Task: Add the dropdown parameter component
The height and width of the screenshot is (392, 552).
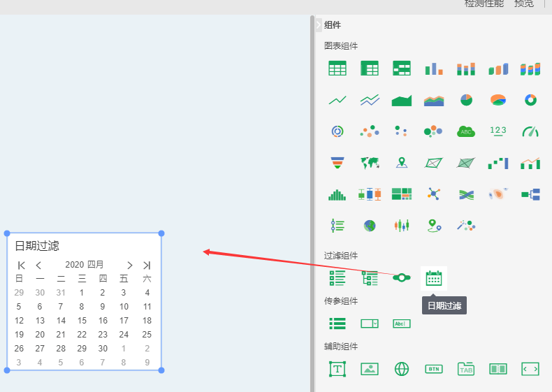Action: pos(370,324)
